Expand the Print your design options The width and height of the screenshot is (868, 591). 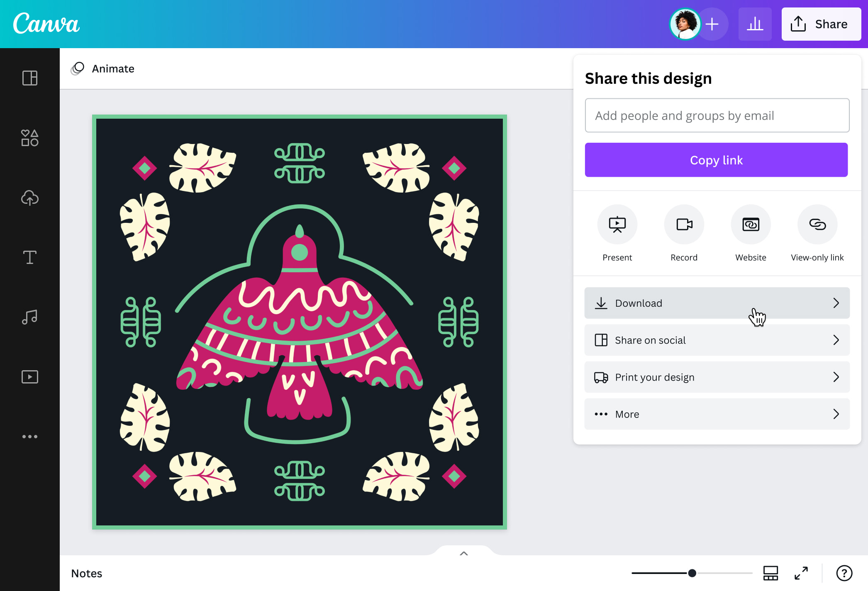click(x=717, y=377)
